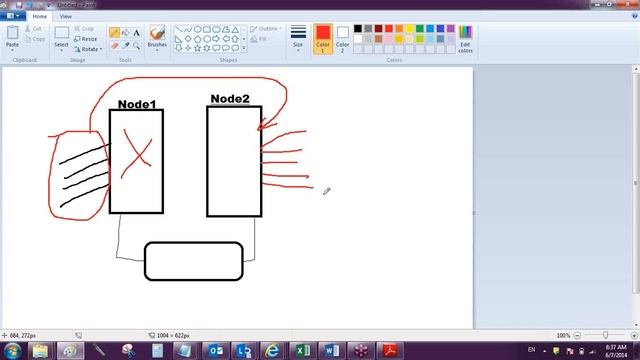Choose the Right arrow shape
Screen dimensions: 640x360
pos(216,39)
